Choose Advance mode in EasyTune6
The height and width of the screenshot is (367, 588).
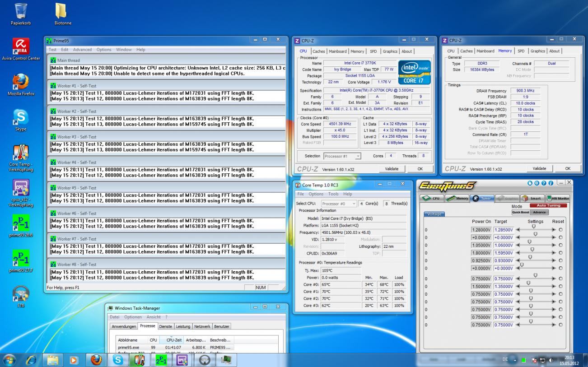pos(539,212)
